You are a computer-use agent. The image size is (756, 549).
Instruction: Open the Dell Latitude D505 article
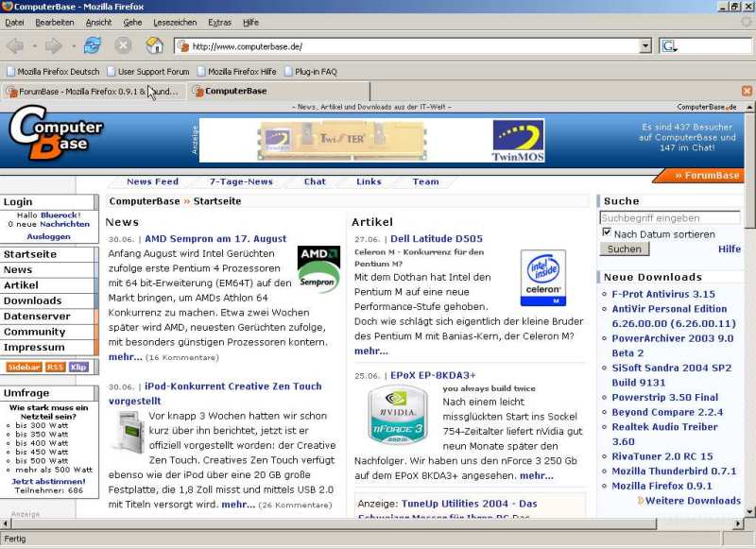[x=437, y=238]
